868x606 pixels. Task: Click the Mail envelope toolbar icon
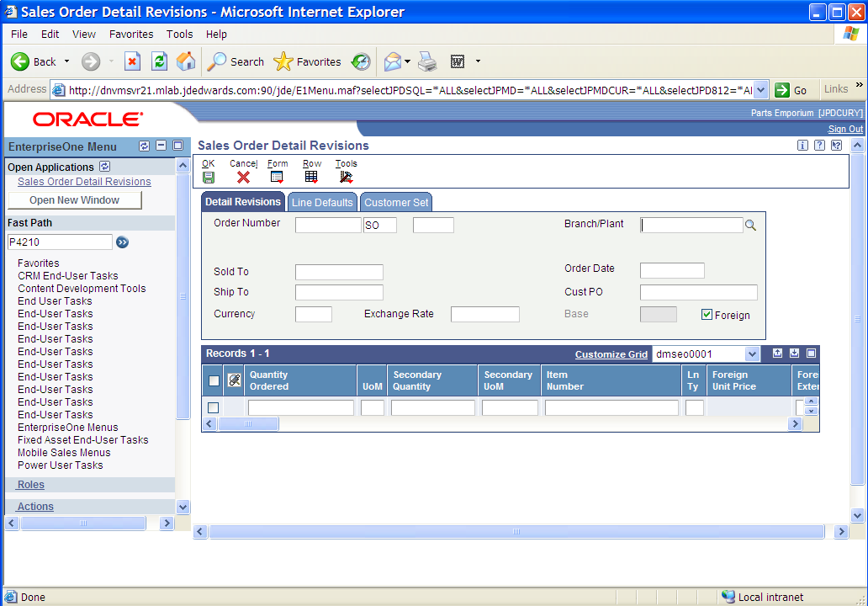pyautogui.click(x=393, y=61)
